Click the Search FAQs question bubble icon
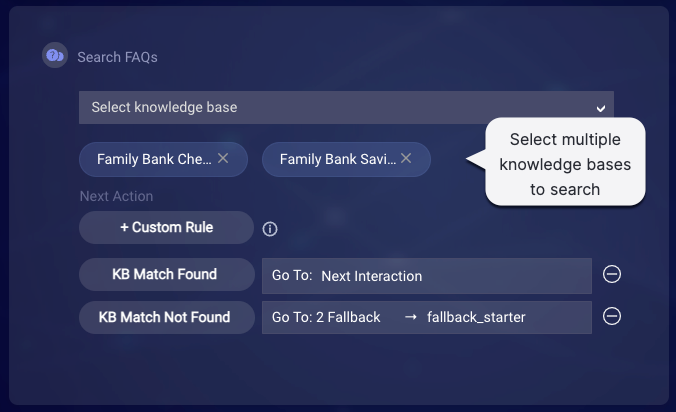This screenshot has width=676, height=412. (55, 55)
